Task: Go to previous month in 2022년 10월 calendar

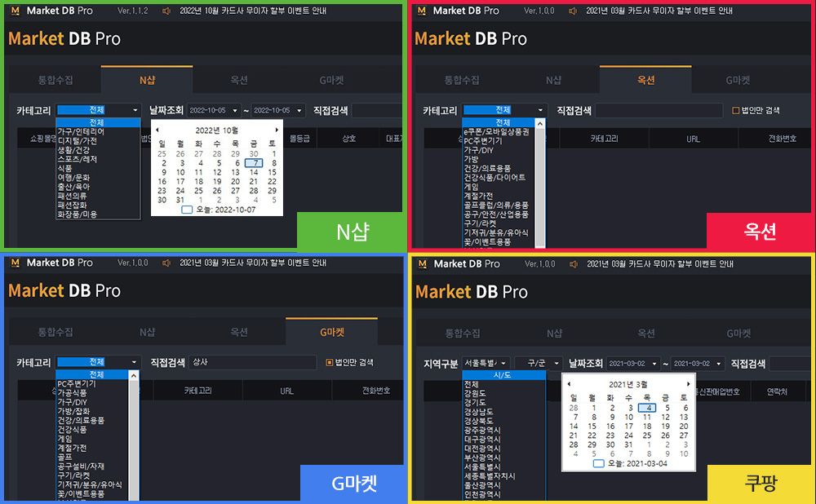Action: (157, 130)
